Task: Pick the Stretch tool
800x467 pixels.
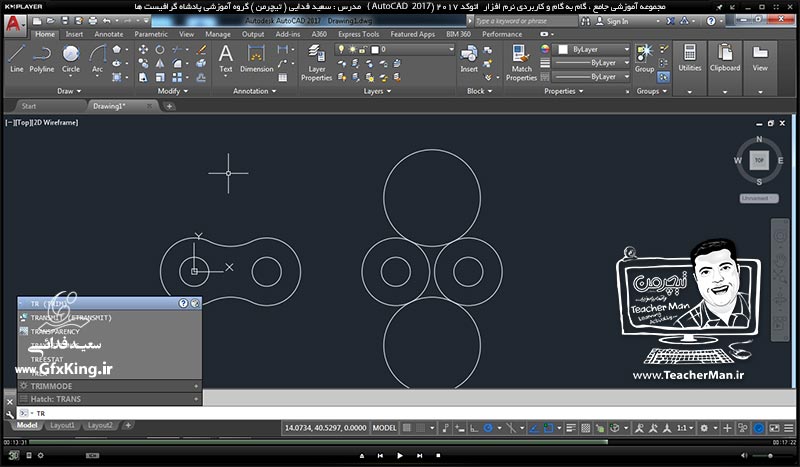Action: [143, 78]
